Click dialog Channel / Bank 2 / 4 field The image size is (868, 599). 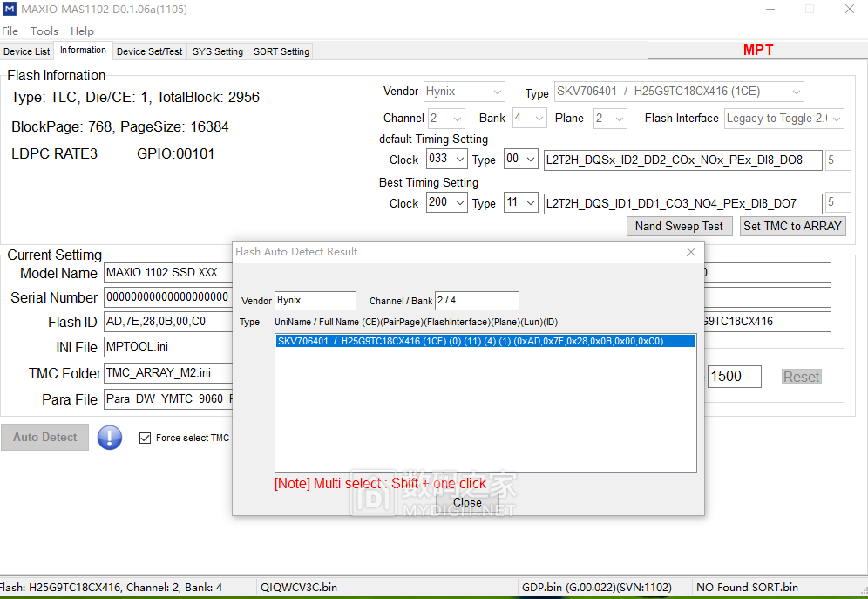(x=477, y=301)
